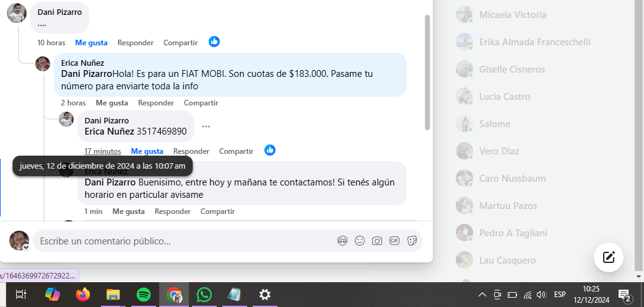The width and height of the screenshot is (644, 307).
Task: Insert an emoji in the comment box
Action: pyautogui.click(x=360, y=241)
